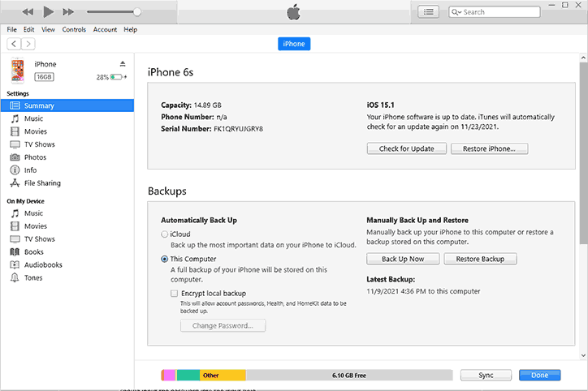Open the Controls menu
Image resolution: width=588 pixels, height=391 pixels.
pyautogui.click(x=74, y=29)
